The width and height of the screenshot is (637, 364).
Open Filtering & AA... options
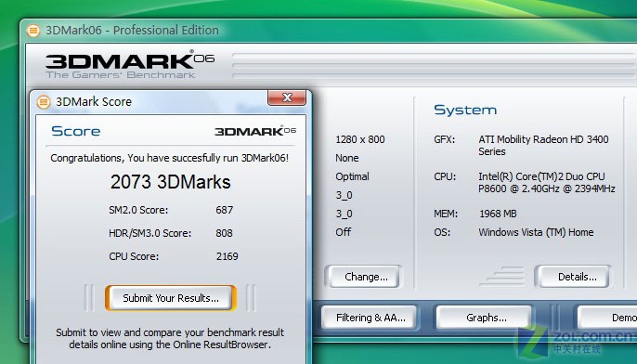tap(370, 318)
